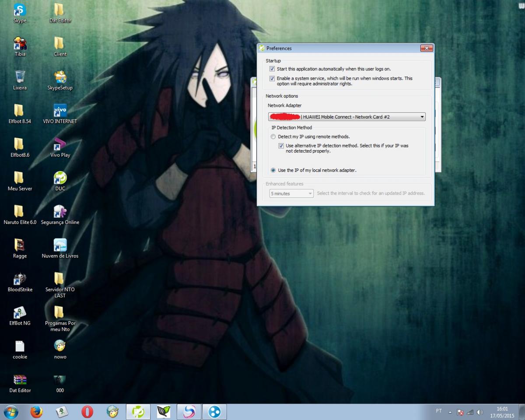Select the VIVO INTERNET shortcut
Image resolution: width=525 pixels, height=420 pixels.
pyautogui.click(x=60, y=114)
